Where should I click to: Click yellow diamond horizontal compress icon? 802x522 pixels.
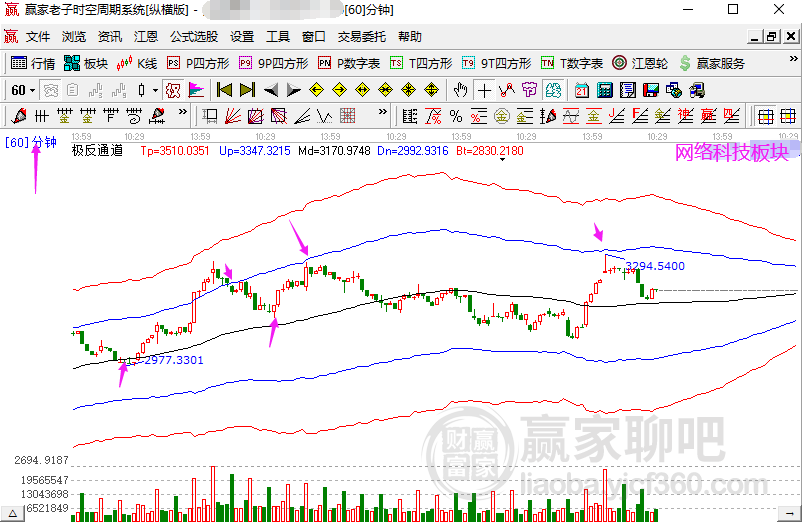pos(386,90)
